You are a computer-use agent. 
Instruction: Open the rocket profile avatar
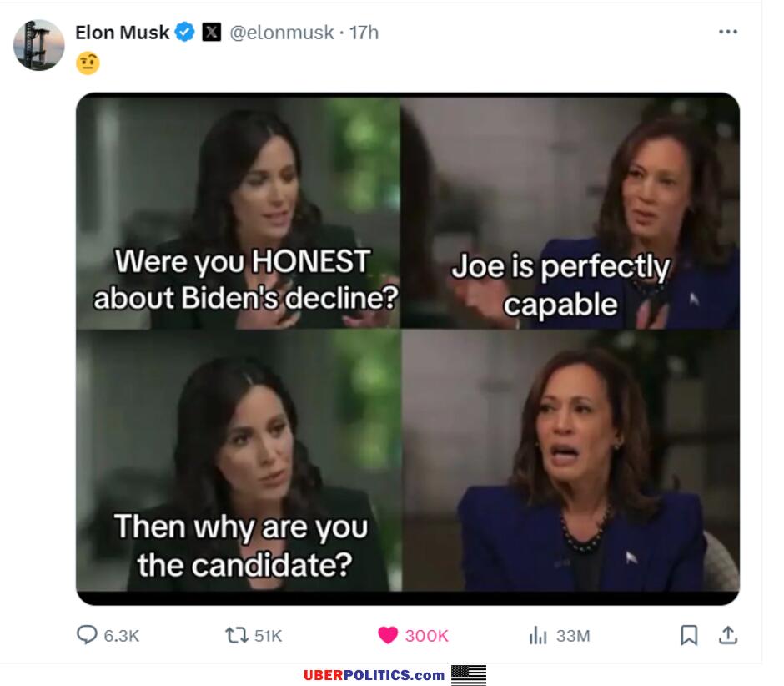tap(39, 45)
